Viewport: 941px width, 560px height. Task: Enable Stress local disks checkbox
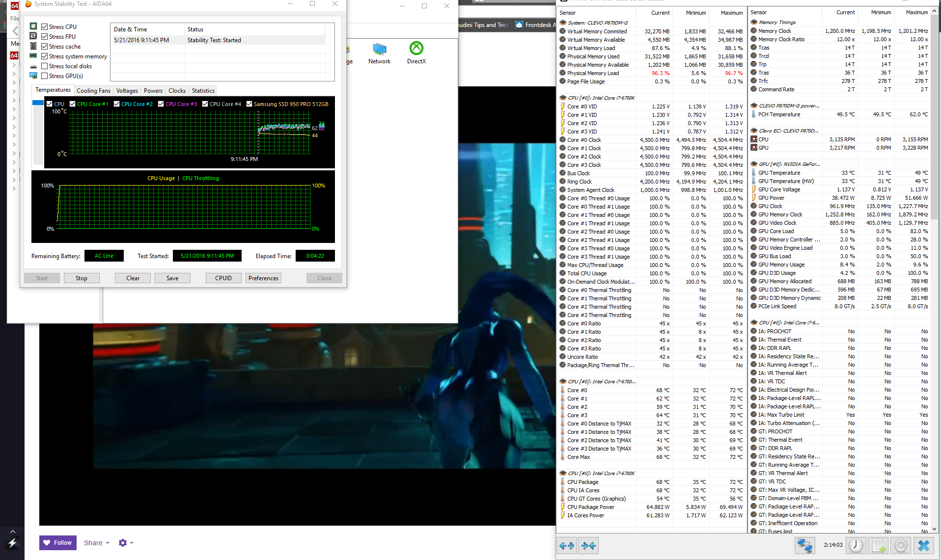pos(45,66)
